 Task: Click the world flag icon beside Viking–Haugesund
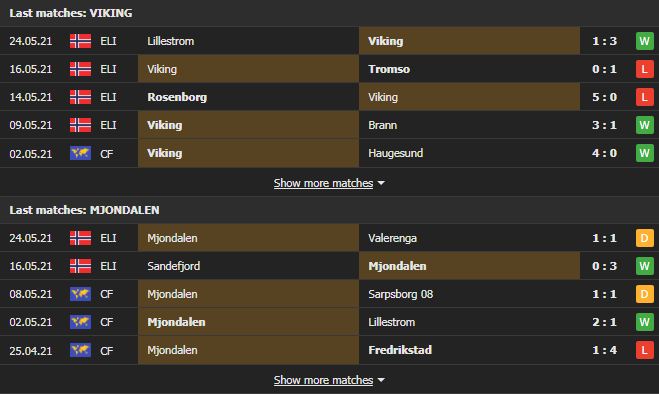click(x=80, y=153)
